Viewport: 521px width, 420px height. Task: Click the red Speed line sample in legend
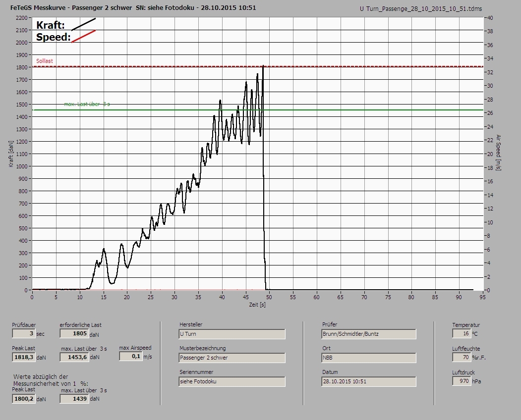(83, 36)
